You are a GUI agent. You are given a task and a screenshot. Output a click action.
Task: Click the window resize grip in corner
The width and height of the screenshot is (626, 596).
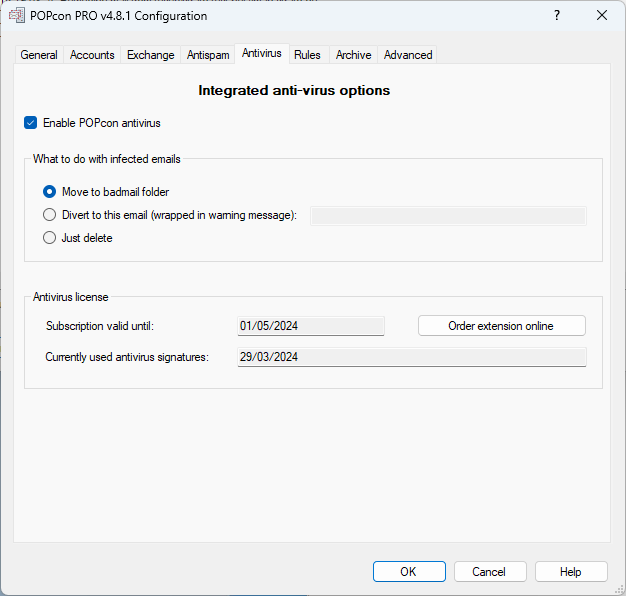coord(619,590)
